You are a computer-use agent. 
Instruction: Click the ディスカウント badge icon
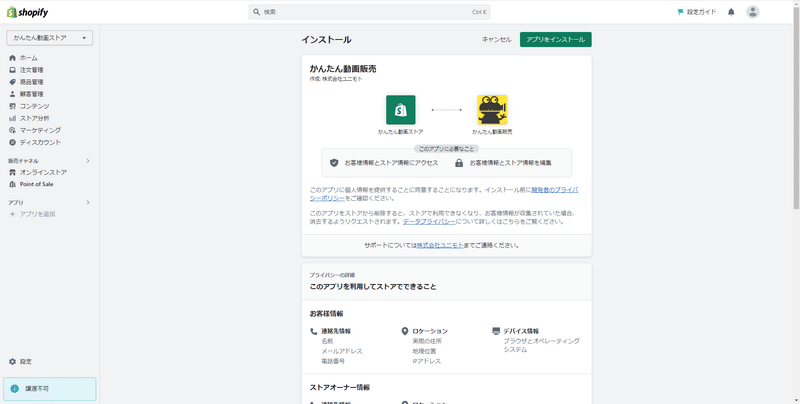point(13,142)
